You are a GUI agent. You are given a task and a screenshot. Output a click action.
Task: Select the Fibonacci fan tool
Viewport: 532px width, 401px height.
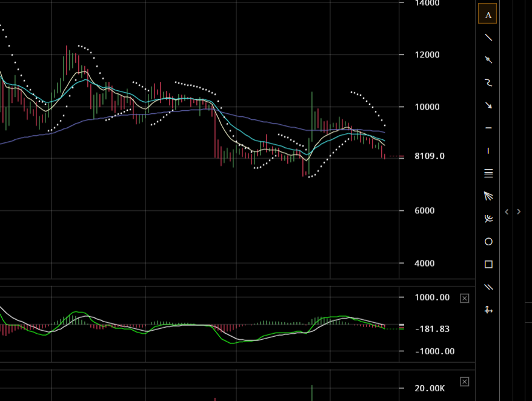488,196
